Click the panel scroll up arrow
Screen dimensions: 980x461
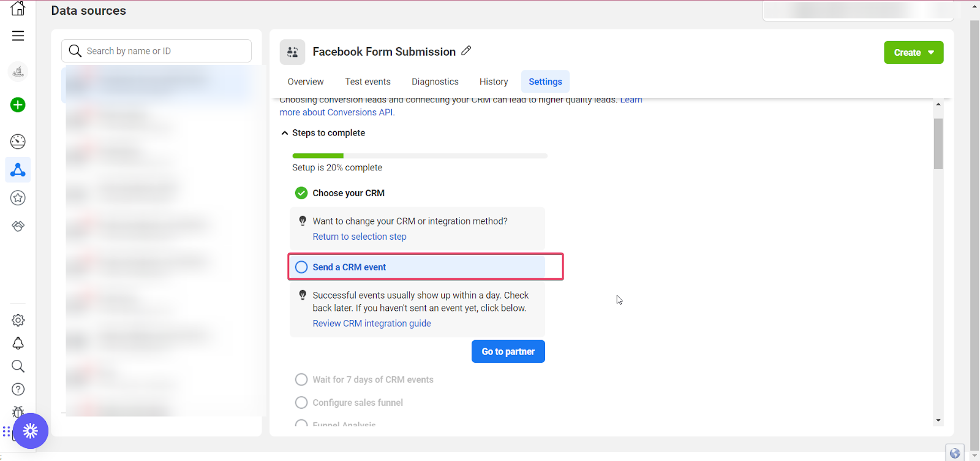pyautogui.click(x=938, y=105)
